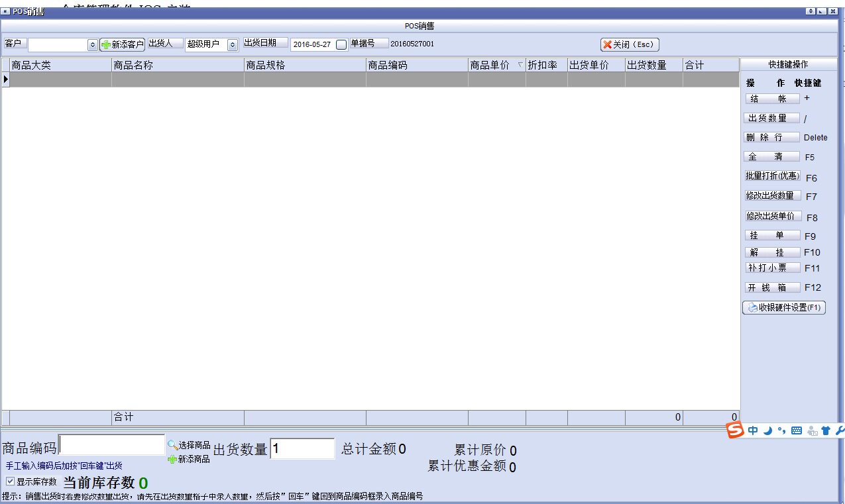Screen dimensions: 845x504
Task: Focus the 商品编码 input field
Action: pyautogui.click(x=111, y=445)
